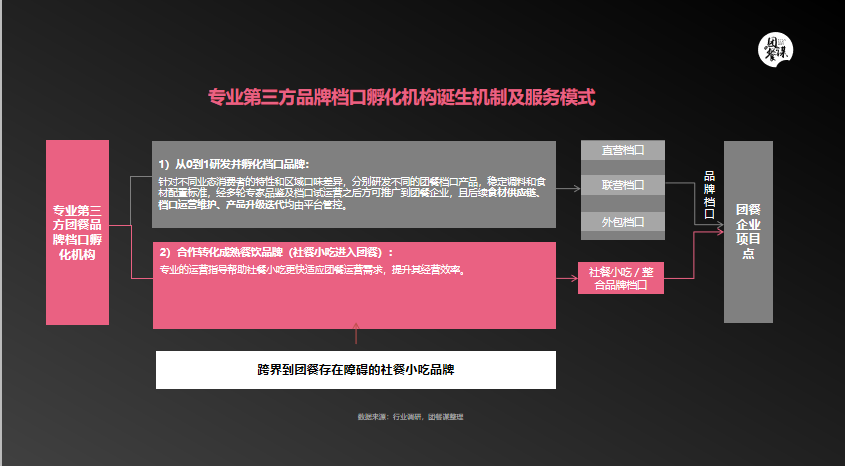Image resolution: width=845 pixels, height=466 pixels.
Task: Select the 外包档口 box
Action: pyautogui.click(x=623, y=221)
